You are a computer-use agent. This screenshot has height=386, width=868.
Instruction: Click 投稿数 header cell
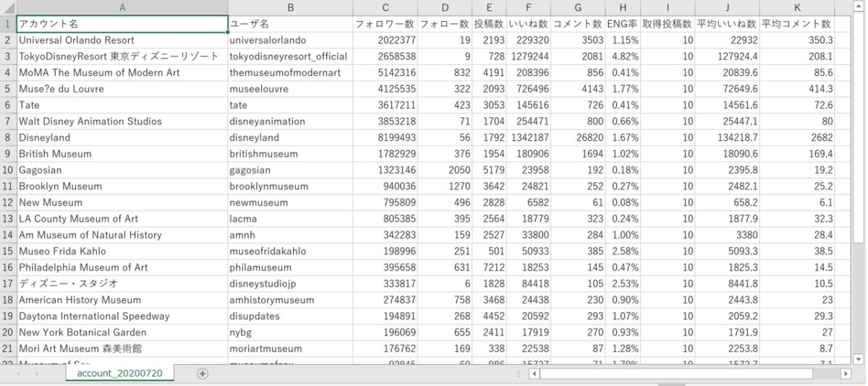pyautogui.click(x=490, y=24)
